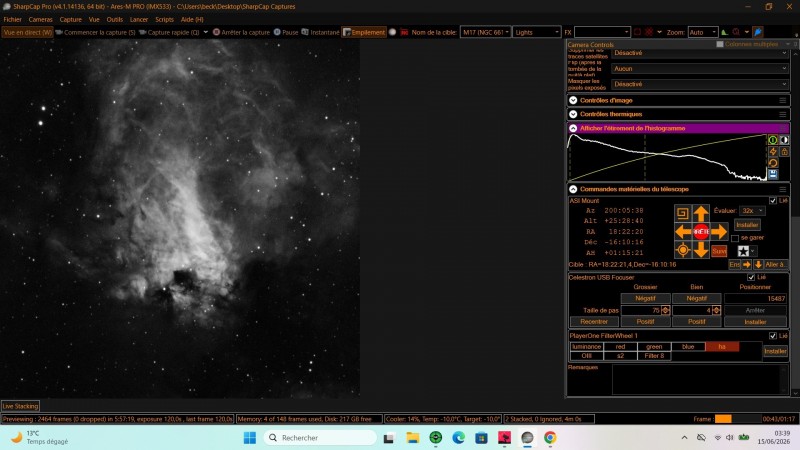
Task: Select the OIII filter button
Action: pos(586,356)
